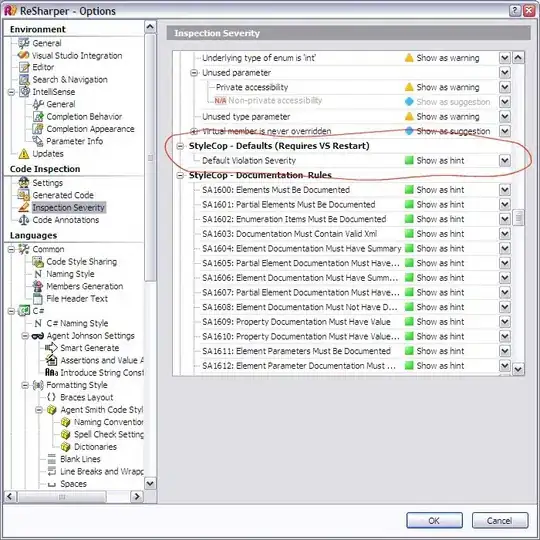Click the Search & Navigation icon

coord(24,80)
